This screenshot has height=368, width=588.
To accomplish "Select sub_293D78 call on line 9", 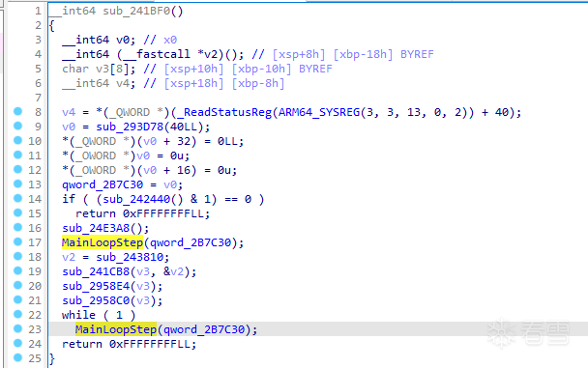I will [x=130, y=127].
